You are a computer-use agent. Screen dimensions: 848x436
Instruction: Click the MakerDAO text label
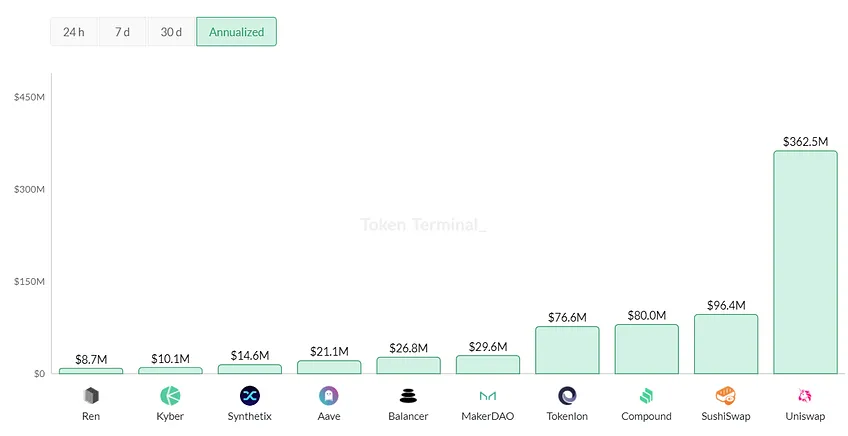[x=488, y=417]
